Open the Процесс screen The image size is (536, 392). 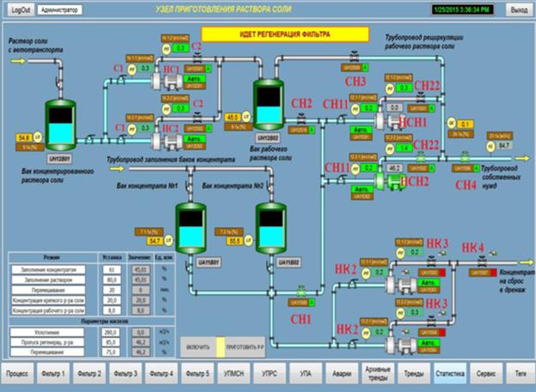coord(17,374)
